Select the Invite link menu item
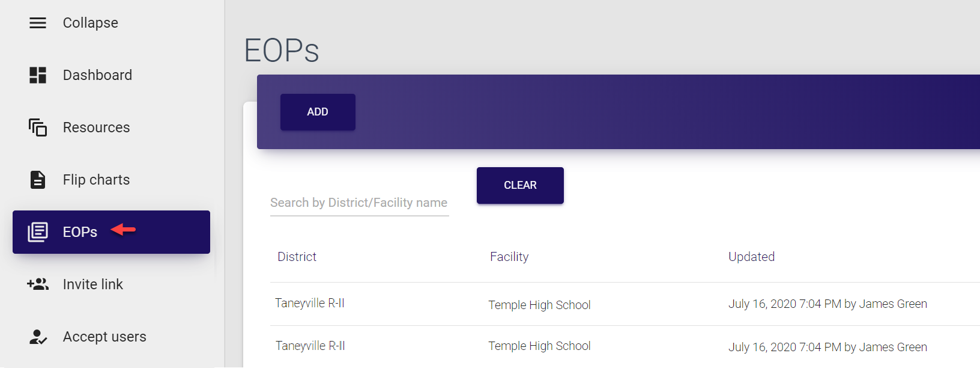Screen dimensions: 980x368 pyautogui.click(x=93, y=284)
